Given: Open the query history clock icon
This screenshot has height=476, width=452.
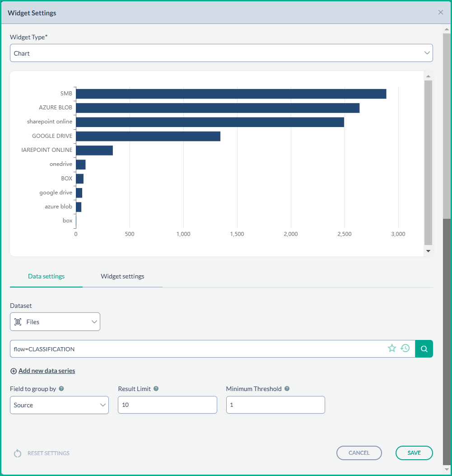Looking at the screenshot, I should click(x=405, y=349).
